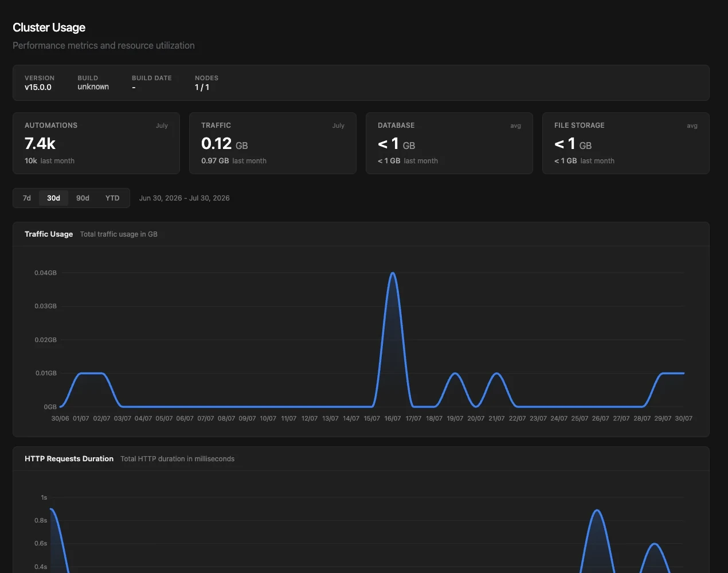Click the Nodes 1 / 1 value

[202, 87]
